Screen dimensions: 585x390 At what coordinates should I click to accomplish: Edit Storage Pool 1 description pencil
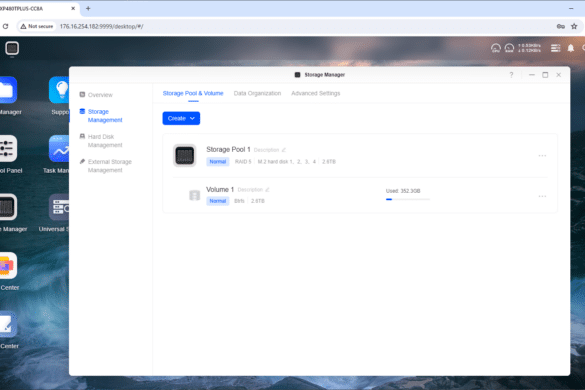[284, 150]
